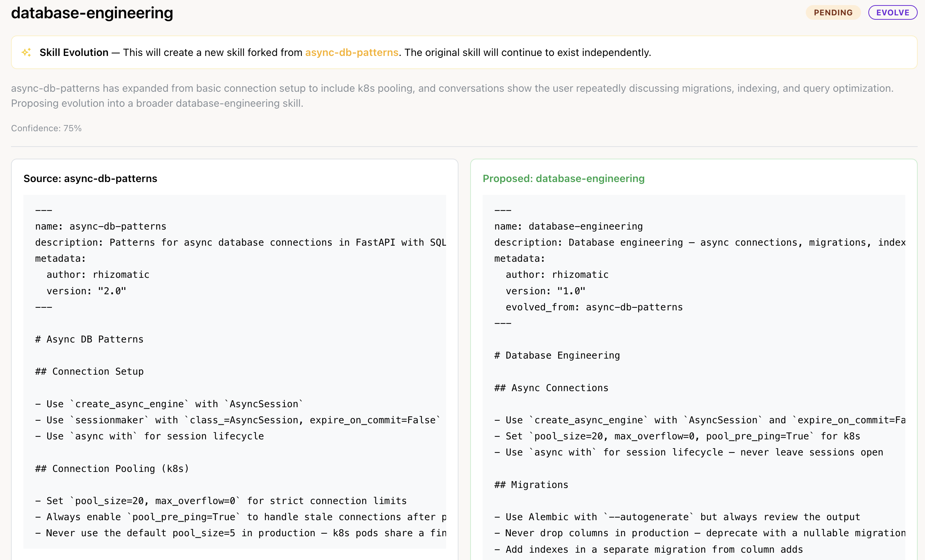Click '## Migrations' line in proposed
Image resolution: width=925 pixels, height=560 pixels.
(531, 485)
